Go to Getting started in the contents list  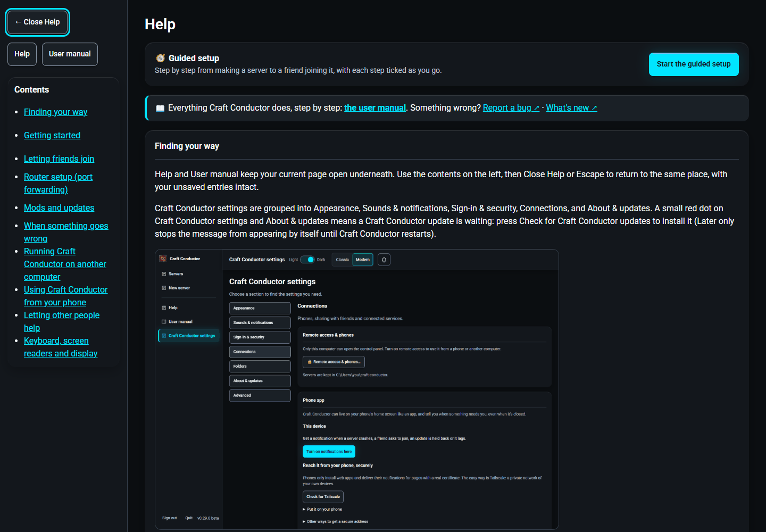[52, 136]
